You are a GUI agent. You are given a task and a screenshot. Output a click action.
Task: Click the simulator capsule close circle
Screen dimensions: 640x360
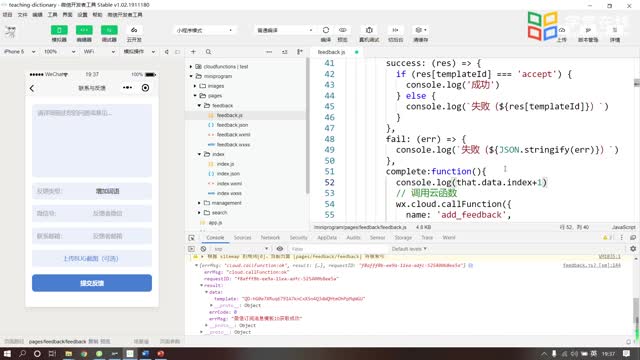145,88
